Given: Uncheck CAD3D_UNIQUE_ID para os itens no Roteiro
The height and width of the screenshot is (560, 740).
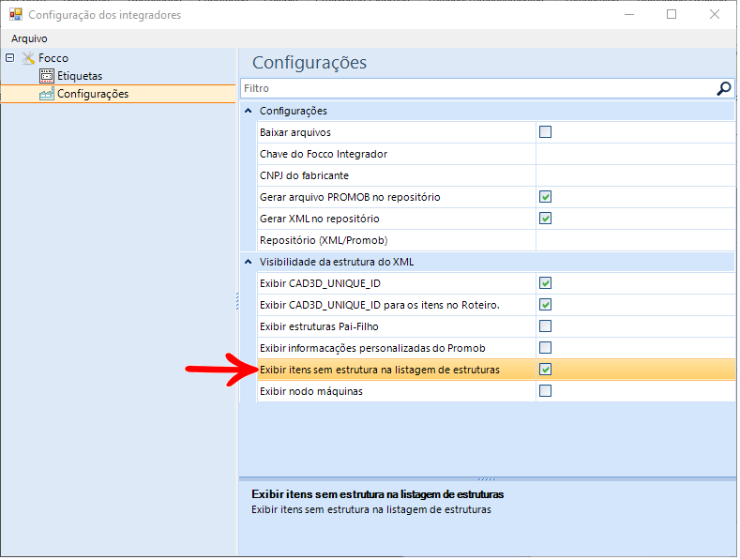Looking at the screenshot, I should [x=545, y=305].
